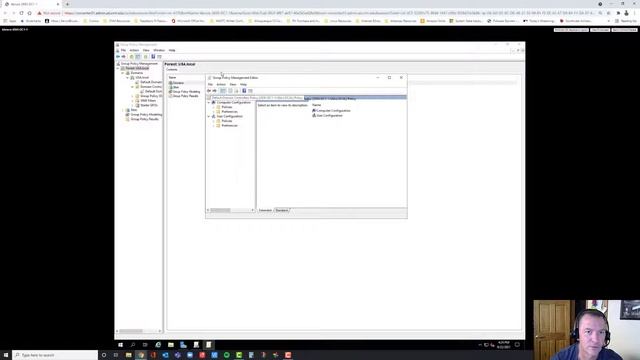The height and width of the screenshot is (360, 640).
Task: Click Group Policy Management tree horizontal scrollbar
Action: pos(139,331)
